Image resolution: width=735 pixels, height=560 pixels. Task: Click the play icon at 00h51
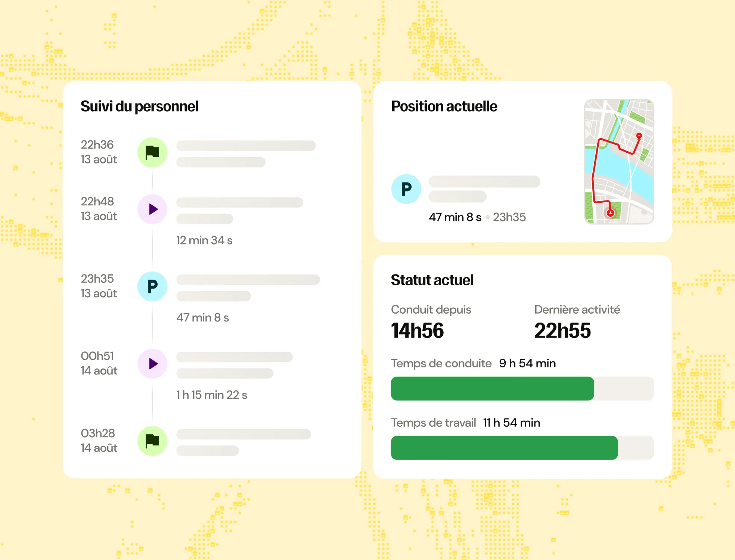pos(152,364)
